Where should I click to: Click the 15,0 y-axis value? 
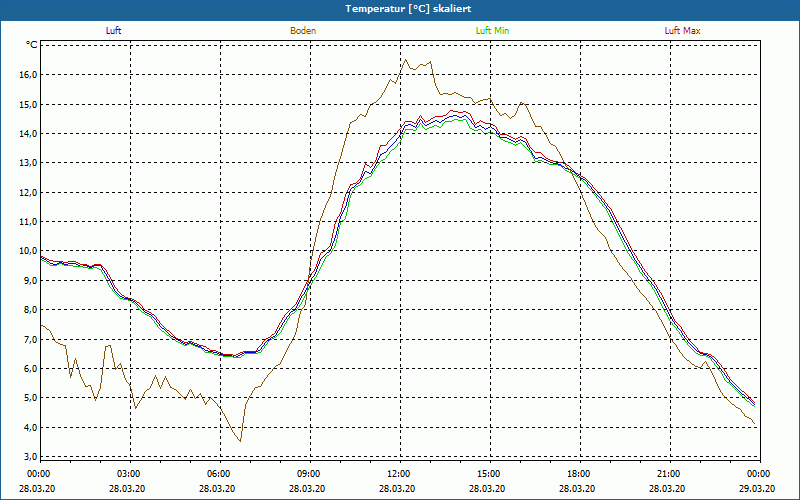pyautogui.click(x=29, y=105)
